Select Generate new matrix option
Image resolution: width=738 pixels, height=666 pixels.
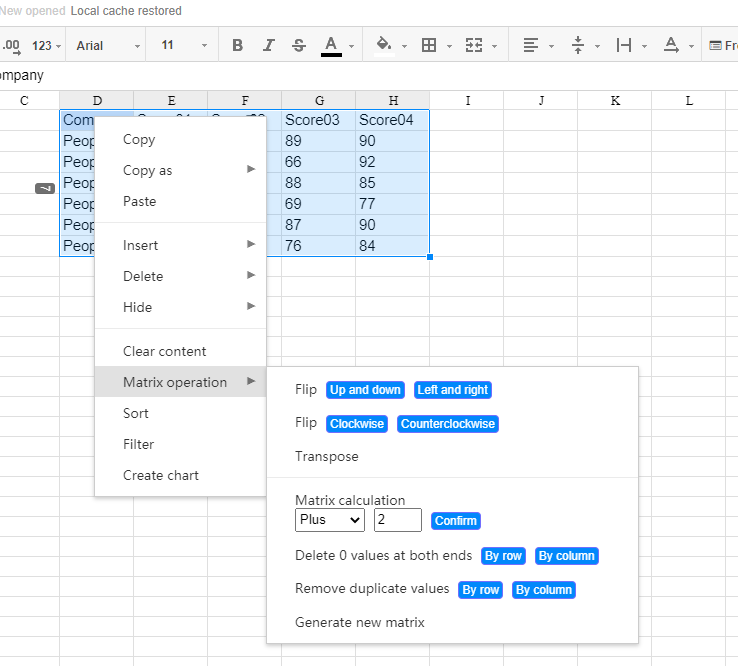pos(360,622)
